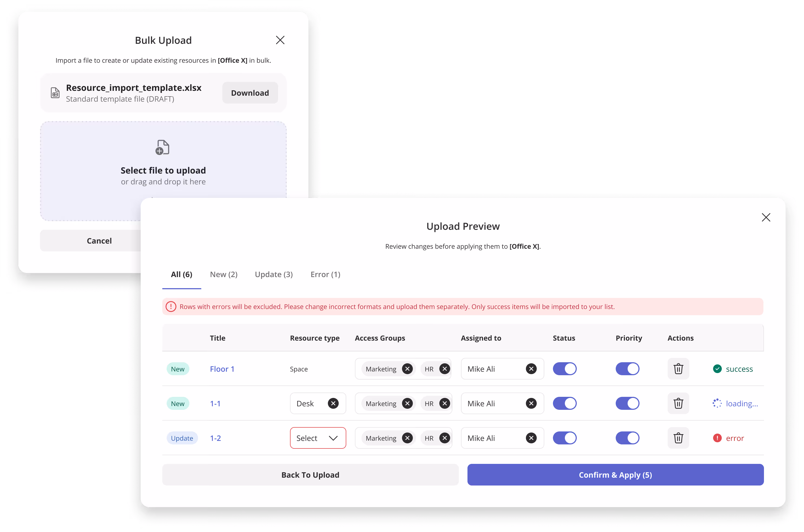Screen dimensions: 804x532
Task: Open the 1-1 title link
Action: (215, 403)
